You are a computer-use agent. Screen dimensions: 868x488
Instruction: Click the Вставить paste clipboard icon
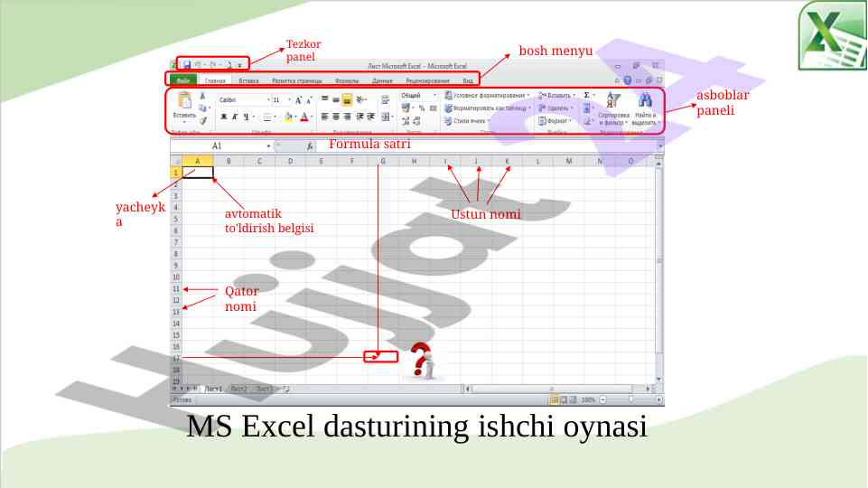(184, 101)
